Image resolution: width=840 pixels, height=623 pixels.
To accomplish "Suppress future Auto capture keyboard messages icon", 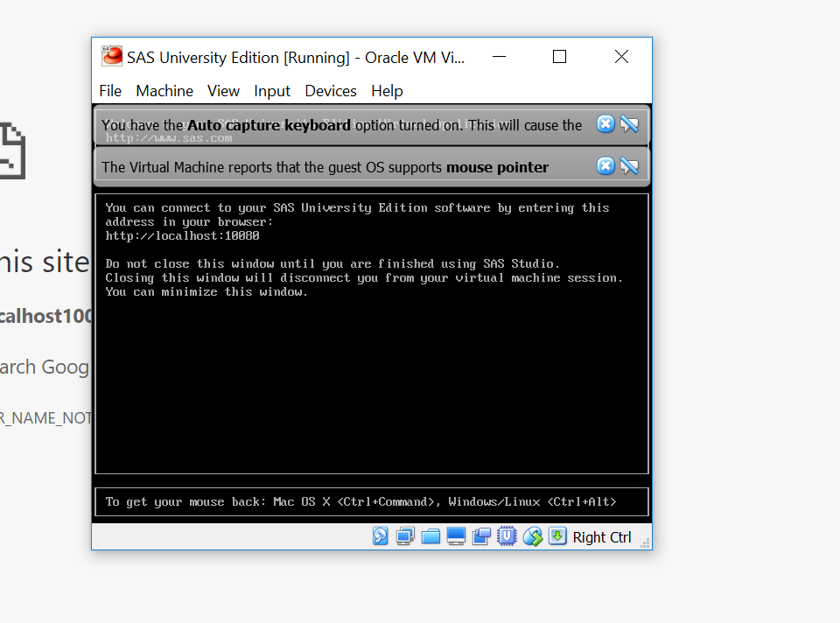I will tap(629, 124).
